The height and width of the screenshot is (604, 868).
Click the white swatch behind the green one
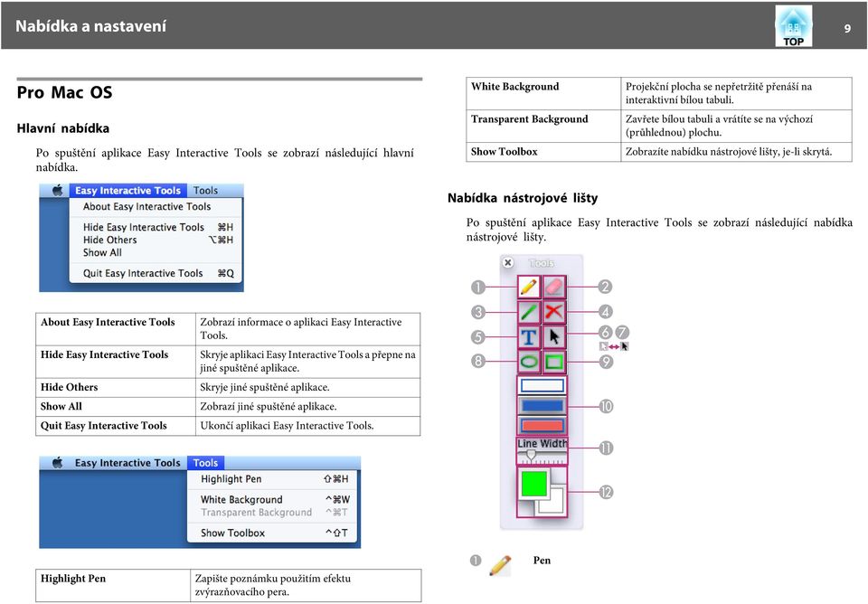[553, 502]
